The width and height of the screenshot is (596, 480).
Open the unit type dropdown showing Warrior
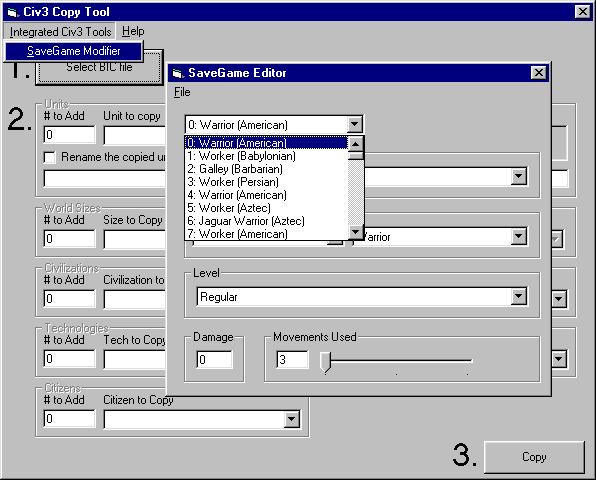[519, 236]
